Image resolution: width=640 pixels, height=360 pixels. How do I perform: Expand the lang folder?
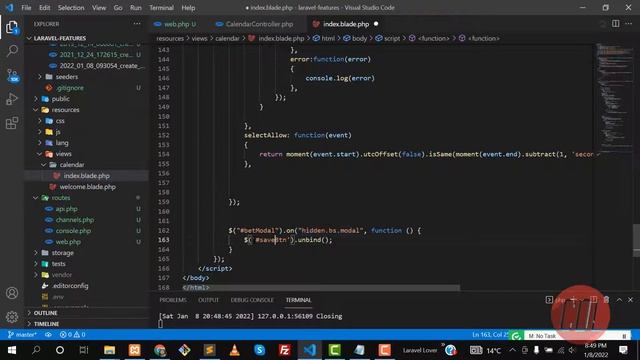[62, 143]
